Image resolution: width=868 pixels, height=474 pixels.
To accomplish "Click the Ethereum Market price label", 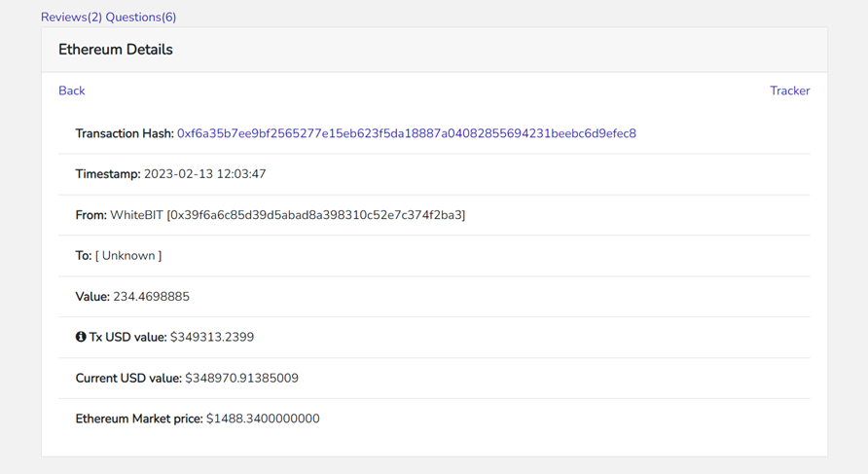I will pos(139,419).
